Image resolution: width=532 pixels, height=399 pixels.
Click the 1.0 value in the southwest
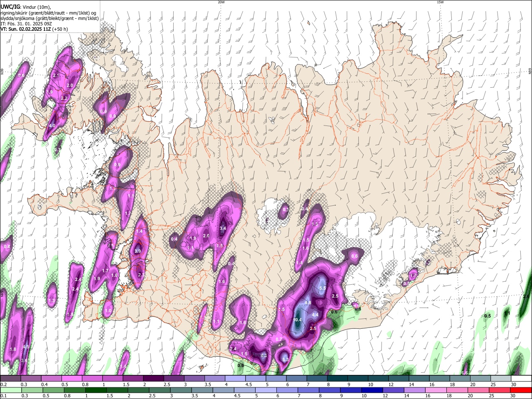[108, 310]
